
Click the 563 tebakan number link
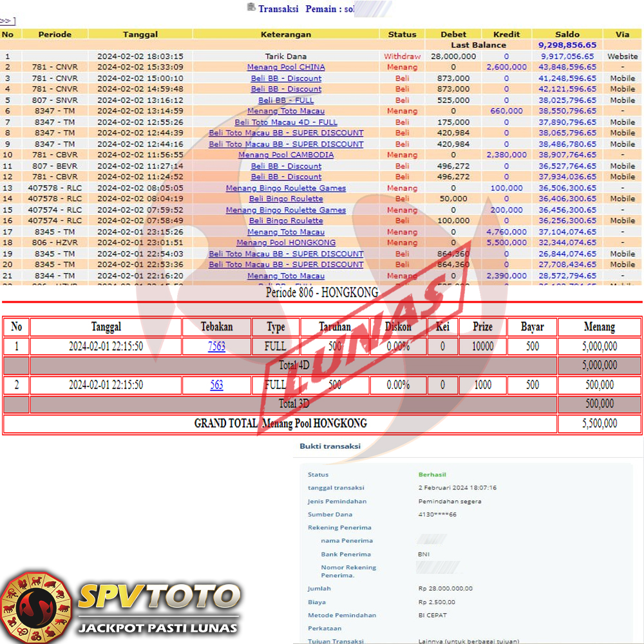point(216,385)
